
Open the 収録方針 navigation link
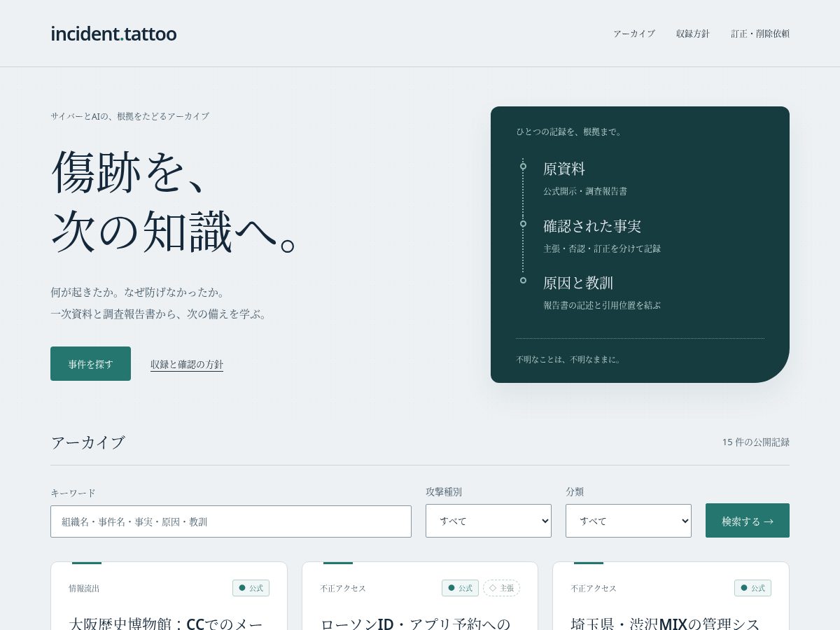click(693, 34)
